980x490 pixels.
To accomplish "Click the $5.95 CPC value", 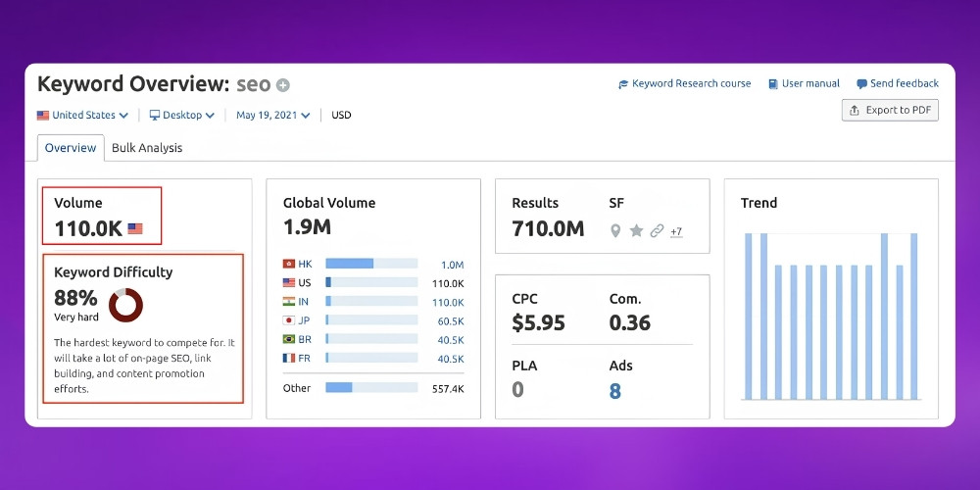I will (x=538, y=322).
